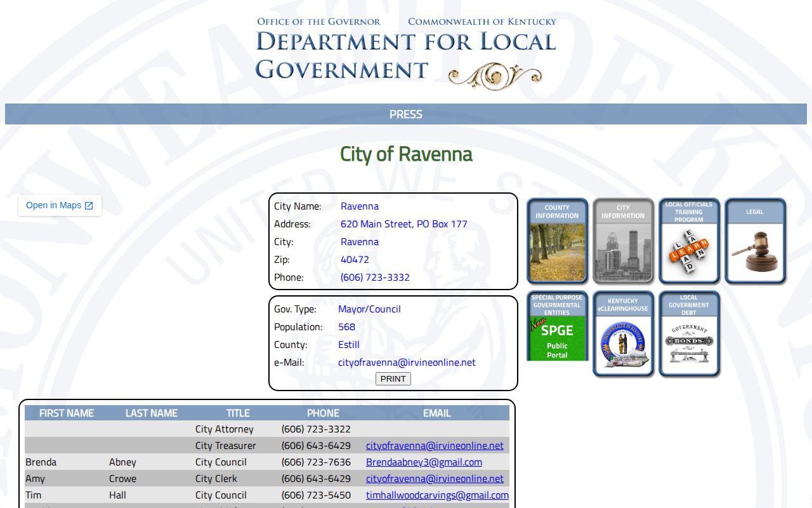Image resolution: width=812 pixels, height=508 pixels.
Task: Click the first name Brenda
Action: [41, 462]
